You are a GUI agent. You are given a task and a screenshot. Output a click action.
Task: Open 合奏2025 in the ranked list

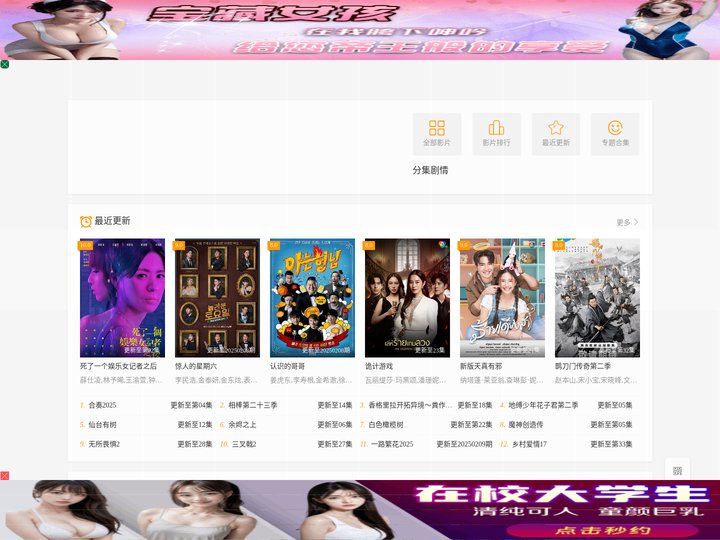click(x=103, y=405)
